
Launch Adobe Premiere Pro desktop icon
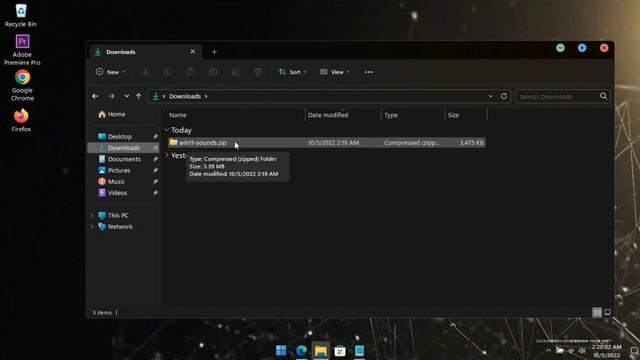[22, 50]
